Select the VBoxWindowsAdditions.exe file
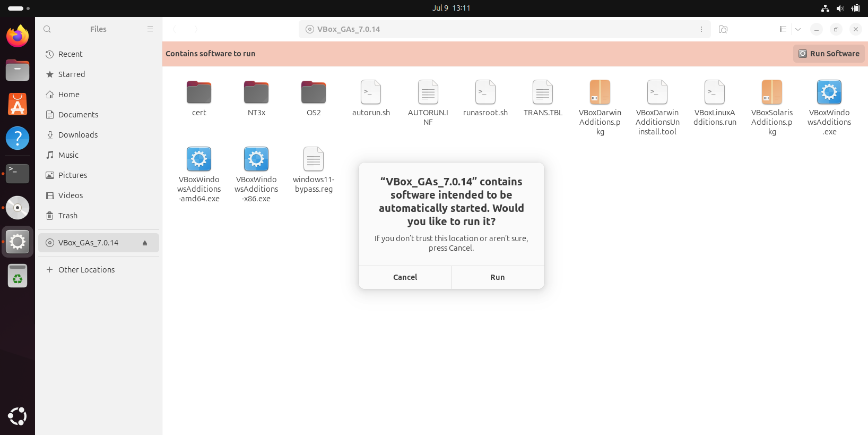 click(x=829, y=108)
